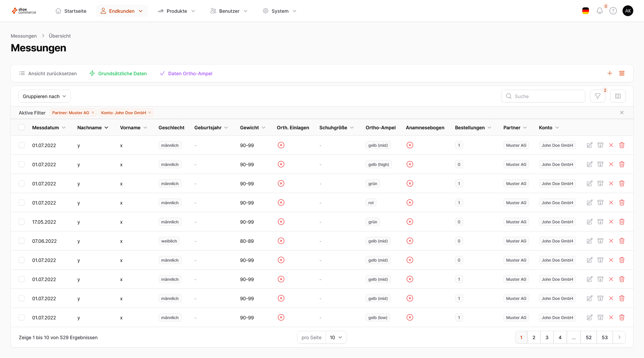This screenshot has width=644, height=358.
Task: Click the column layout icon
Action: coord(618,96)
